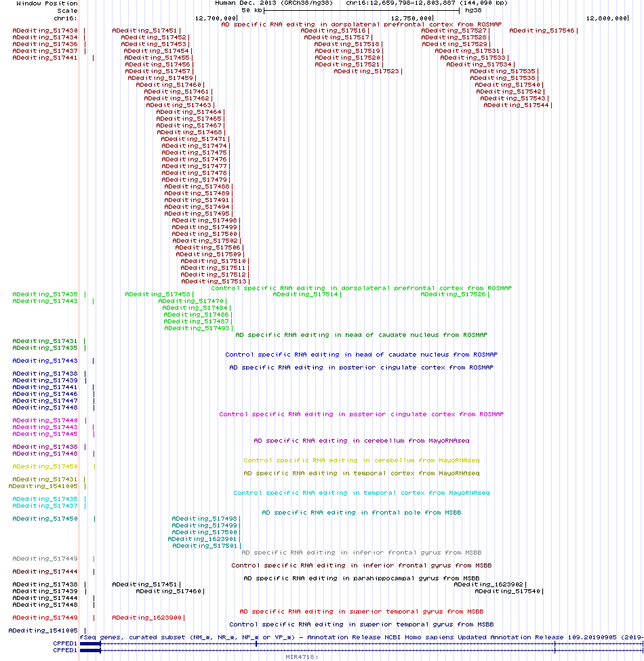Image resolution: width=644 pixels, height=661 pixels.
Task: Click the ADediting_517546 feature label
Action: pyautogui.click(x=542, y=31)
